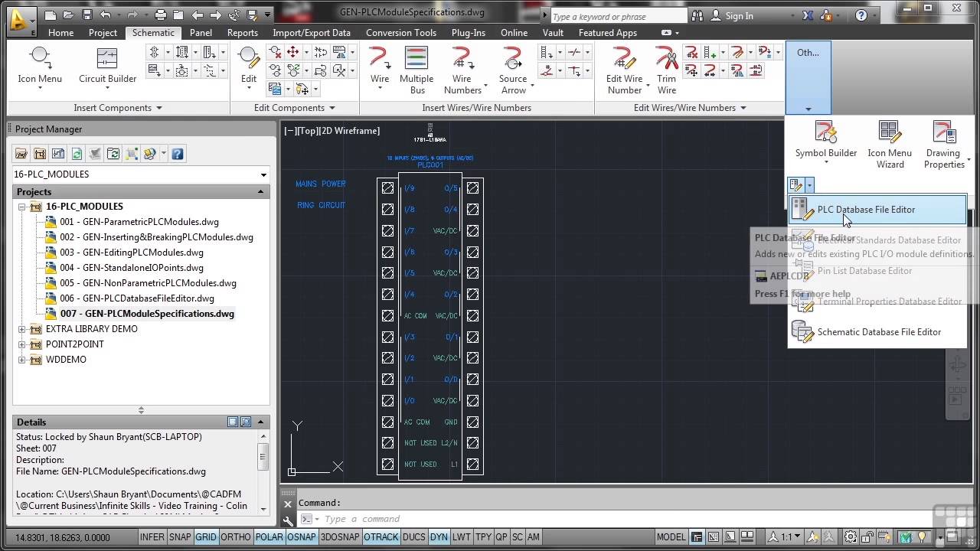Toggle 3DOSNAP in status bar
The image size is (980, 551).
(x=340, y=537)
